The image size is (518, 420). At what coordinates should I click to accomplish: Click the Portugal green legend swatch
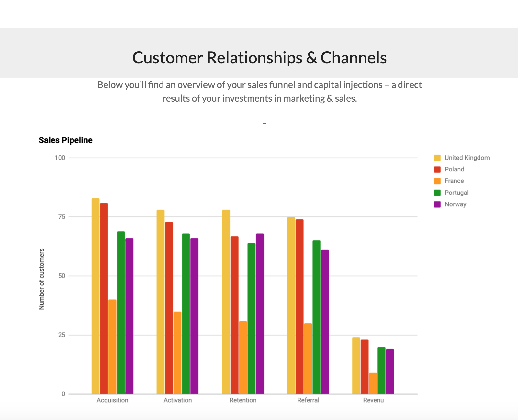click(437, 193)
